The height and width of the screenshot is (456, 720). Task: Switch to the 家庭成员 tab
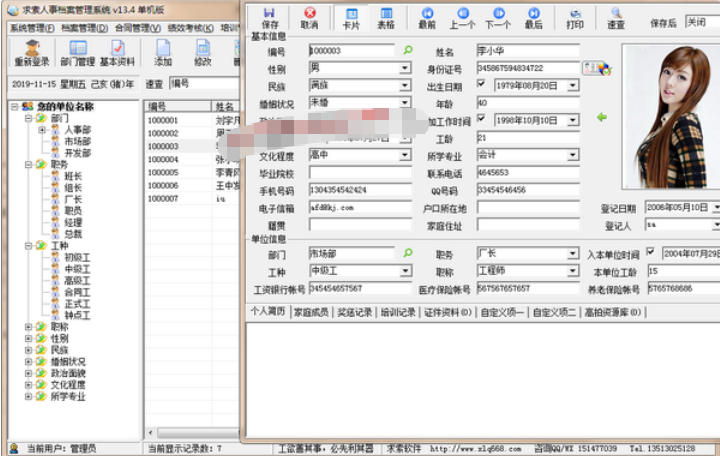tap(311, 312)
